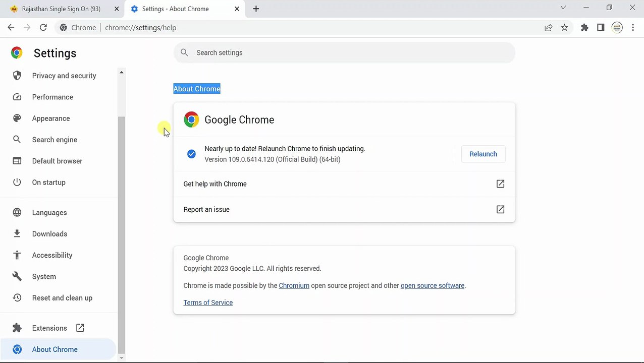
Task: Share this page using the toolbar icon
Action: [x=548, y=28]
